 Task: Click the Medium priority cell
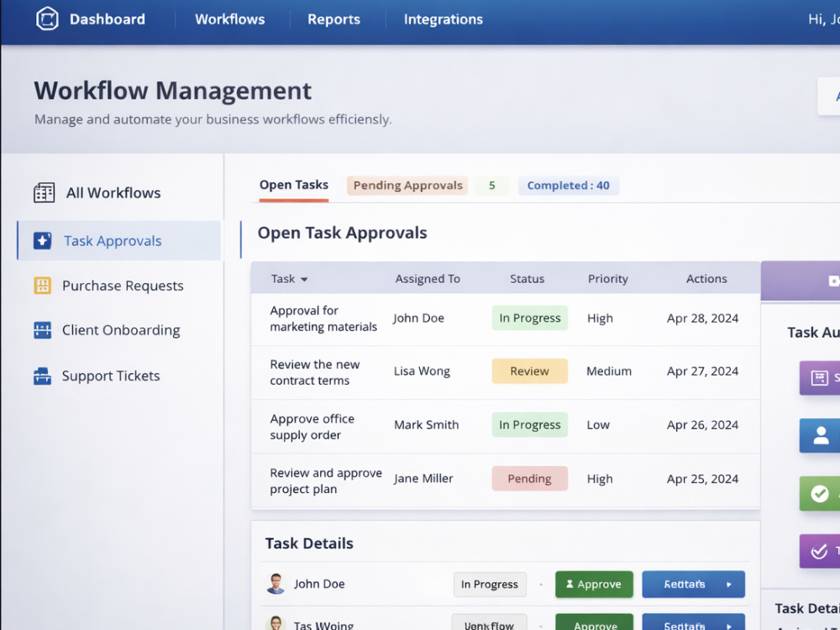click(x=608, y=371)
